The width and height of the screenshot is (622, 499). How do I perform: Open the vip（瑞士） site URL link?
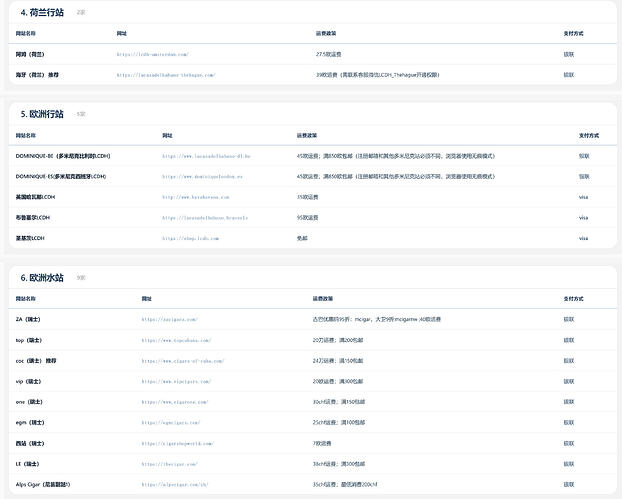177,382
